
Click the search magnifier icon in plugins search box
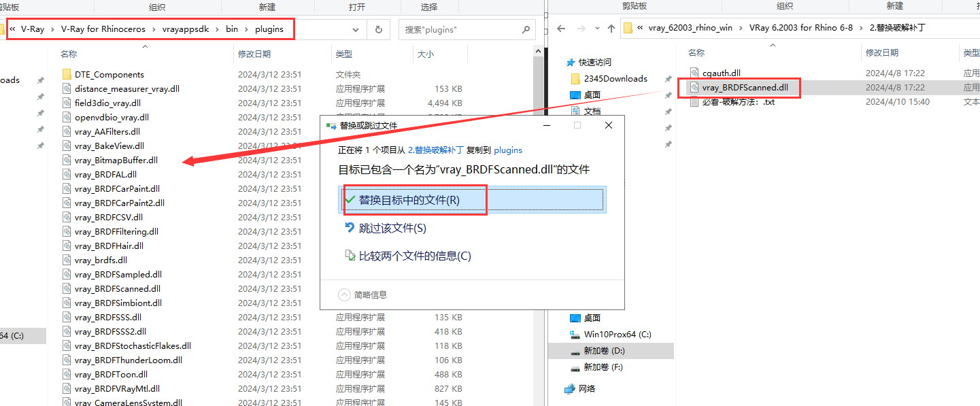pos(526,30)
